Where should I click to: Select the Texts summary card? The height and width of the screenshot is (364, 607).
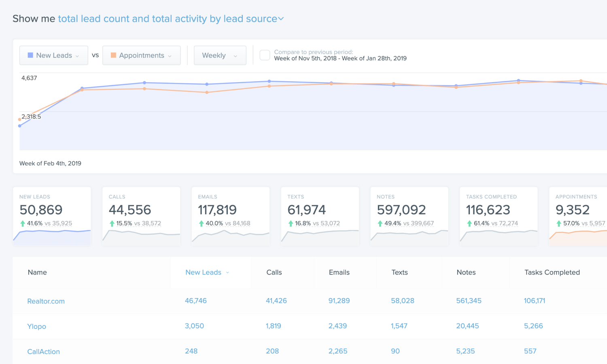[320, 216]
